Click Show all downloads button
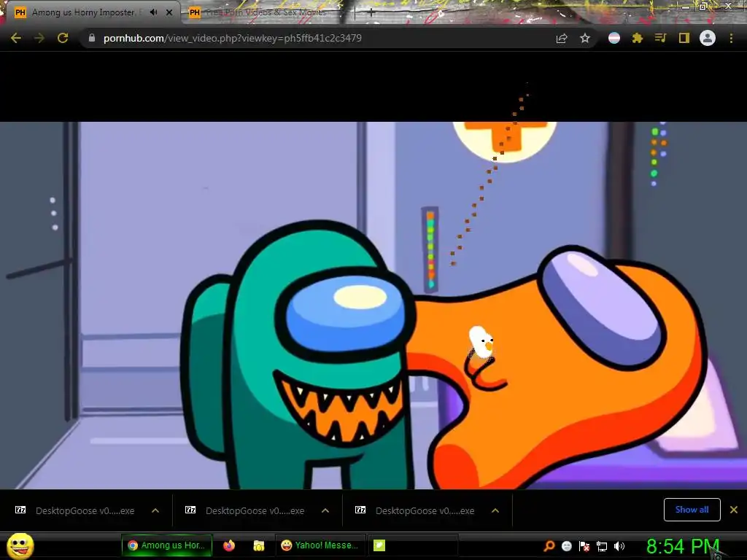 [x=692, y=510]
